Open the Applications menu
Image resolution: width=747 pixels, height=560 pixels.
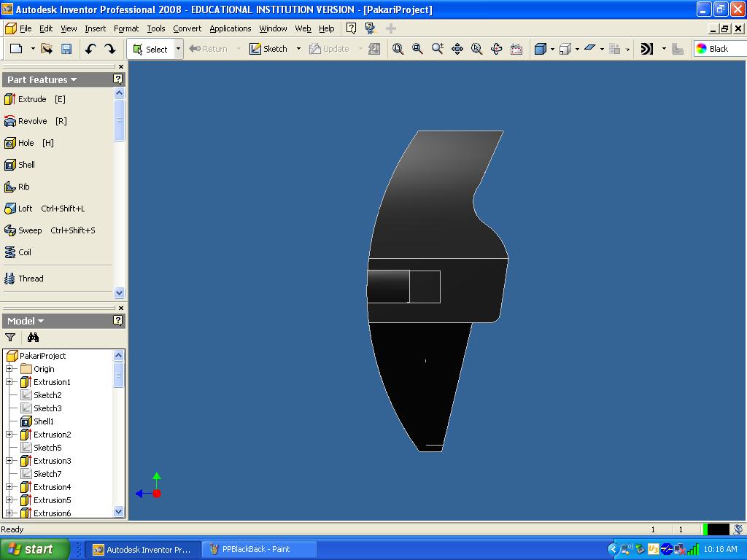coord(230,28)
